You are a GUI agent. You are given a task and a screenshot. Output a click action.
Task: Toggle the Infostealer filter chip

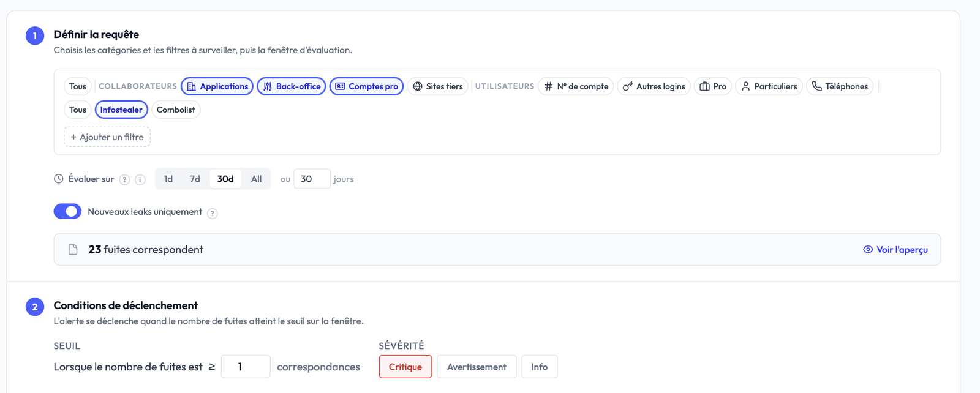click(121, 110)
